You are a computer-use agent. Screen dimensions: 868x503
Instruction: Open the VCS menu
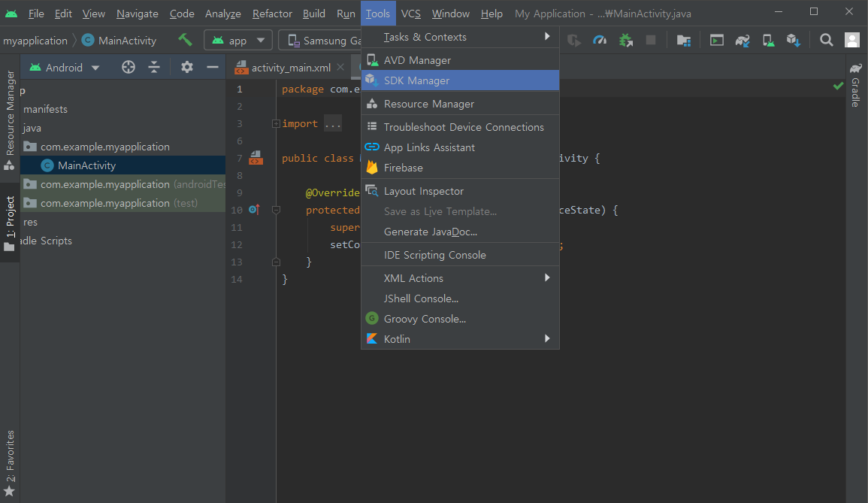pyautogui.click(x=411, y=14)
